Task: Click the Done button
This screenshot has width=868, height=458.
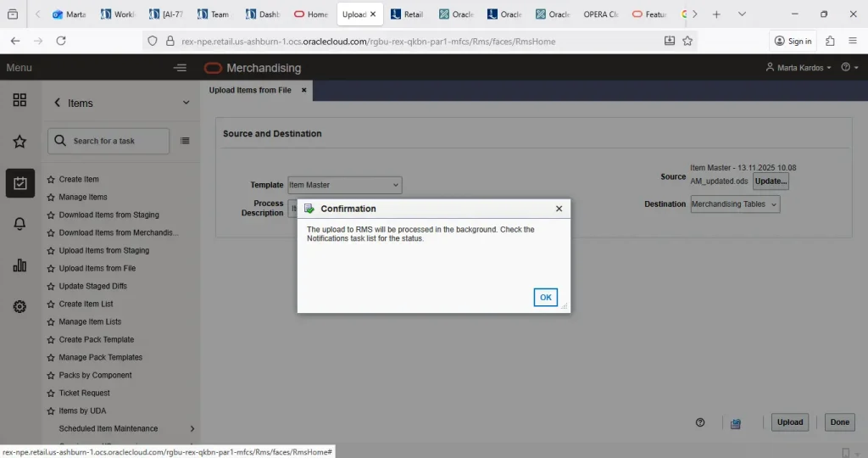Action: [x=839, y=422]
